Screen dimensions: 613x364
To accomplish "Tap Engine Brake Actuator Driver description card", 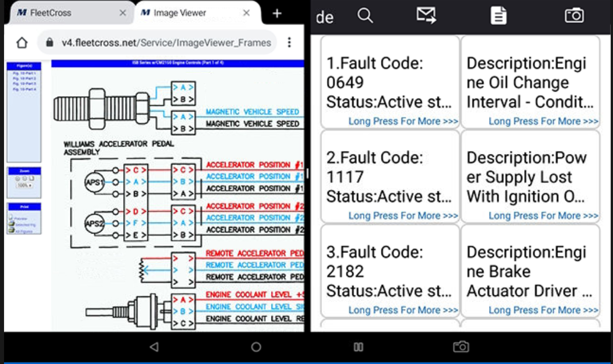I will pos(530,271).
